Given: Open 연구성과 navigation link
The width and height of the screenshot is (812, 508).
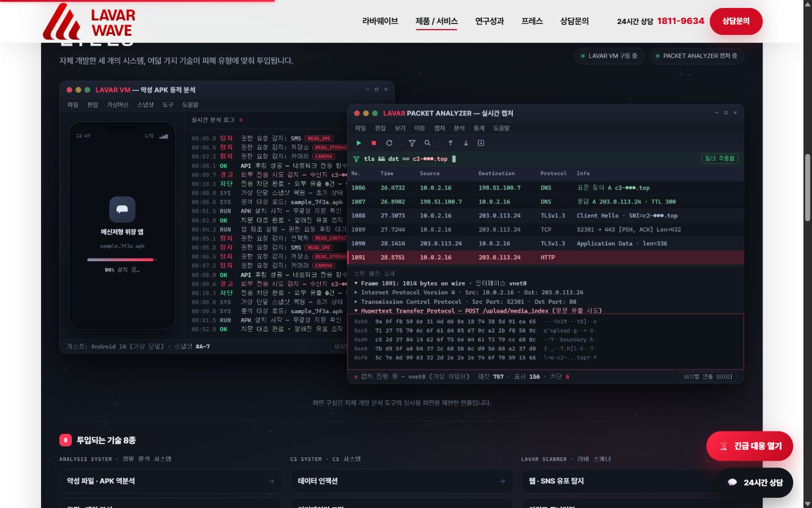Looking at the screenshot, I should 489,21.
